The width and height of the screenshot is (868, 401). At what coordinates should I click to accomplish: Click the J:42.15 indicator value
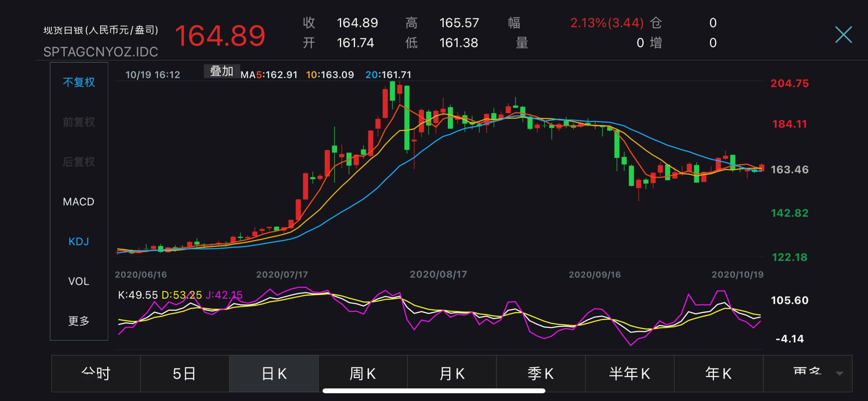(x=224, y=295)
